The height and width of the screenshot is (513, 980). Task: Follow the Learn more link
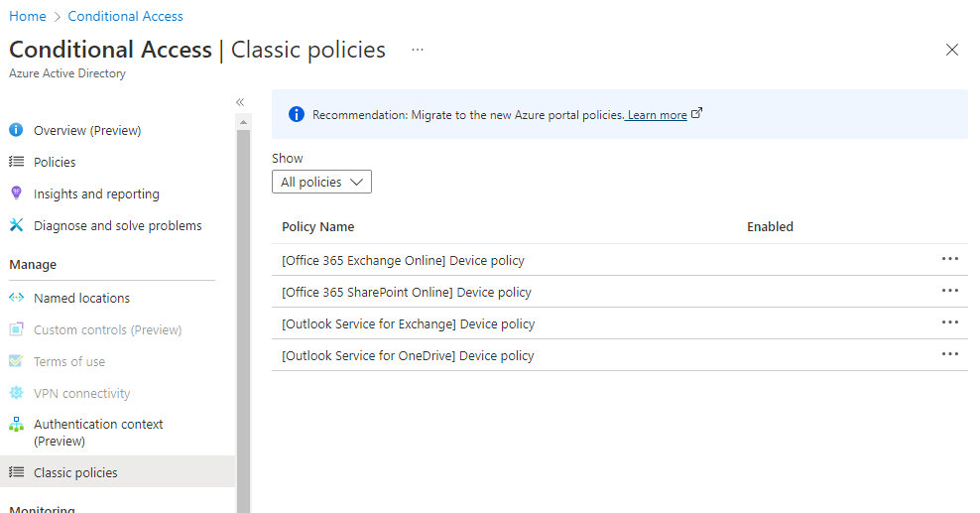click(x=657, y=115)
